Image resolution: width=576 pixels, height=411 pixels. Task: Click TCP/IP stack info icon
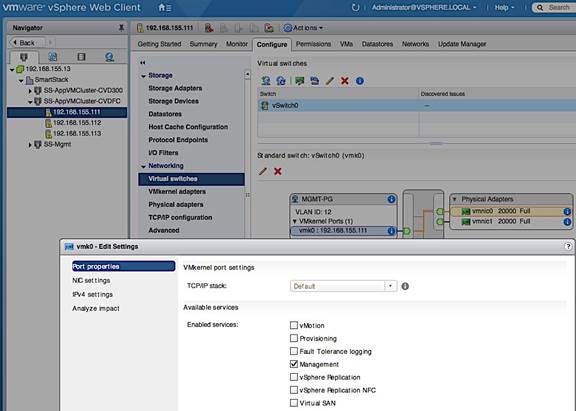tap(405, 286)
